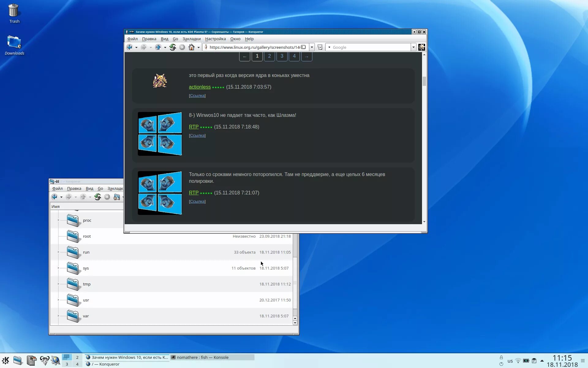Switch to 'nomathere : fish — Konsole' task
This screenshot has height=368, width=588.
click(212, 357)
